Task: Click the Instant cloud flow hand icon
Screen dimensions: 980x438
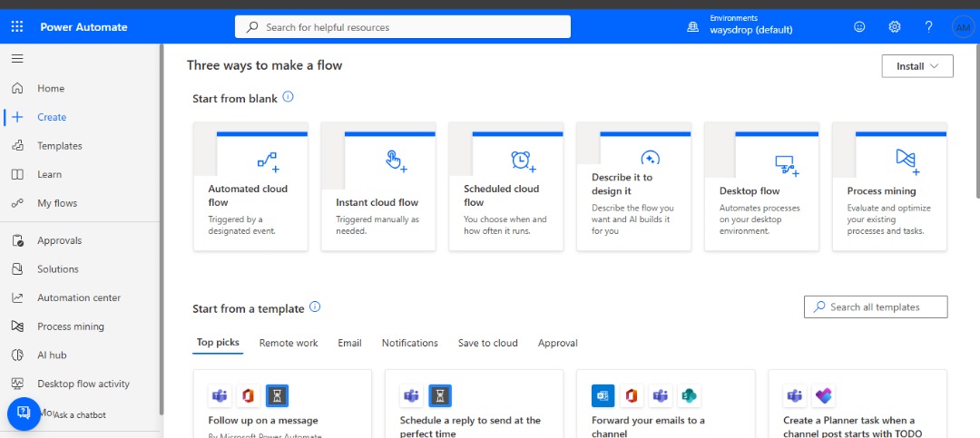Action: pyautogui.click(x=396, y=161)
